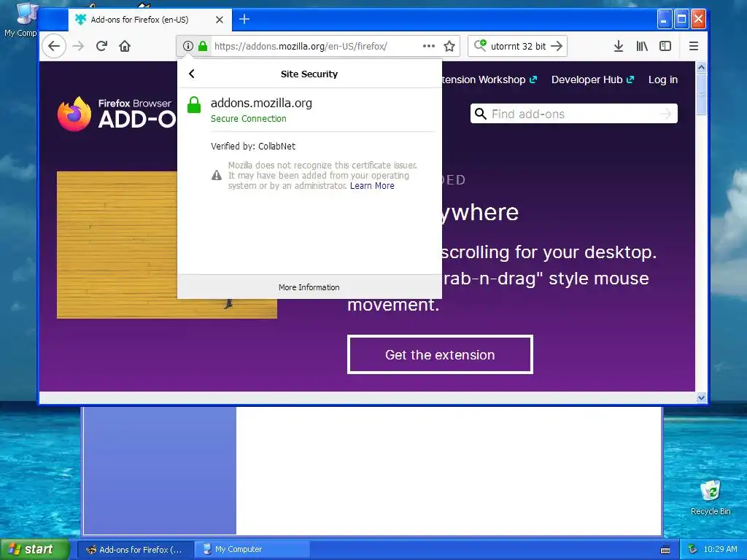Click the large padlock beside addons.mozilla.org
747x560 pixels.
(x=194, y=105)
